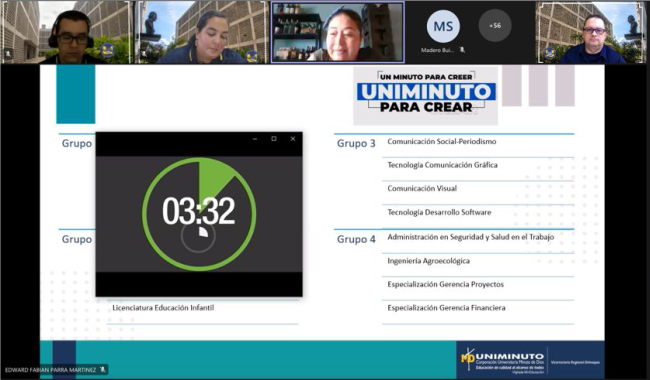Select the highlighted active speaker video tile

coord(337,32)
